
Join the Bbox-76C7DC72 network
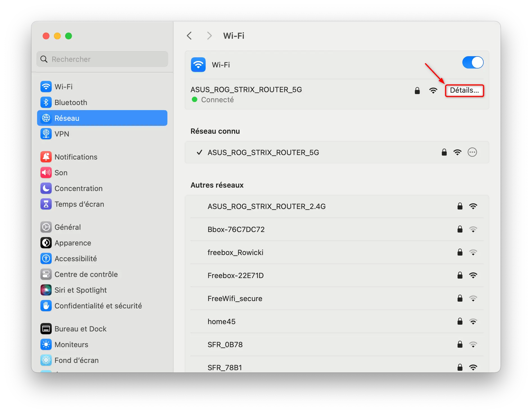coord(337,229)
